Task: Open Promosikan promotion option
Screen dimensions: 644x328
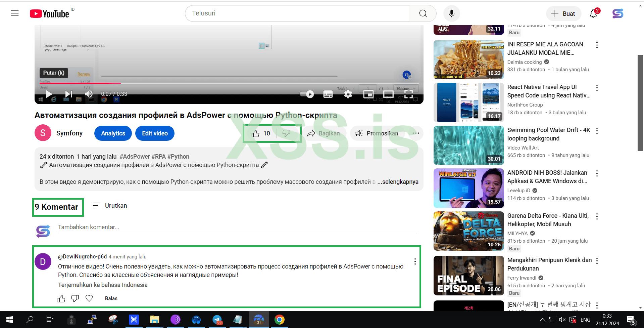Action: click(x=377, y=133)
